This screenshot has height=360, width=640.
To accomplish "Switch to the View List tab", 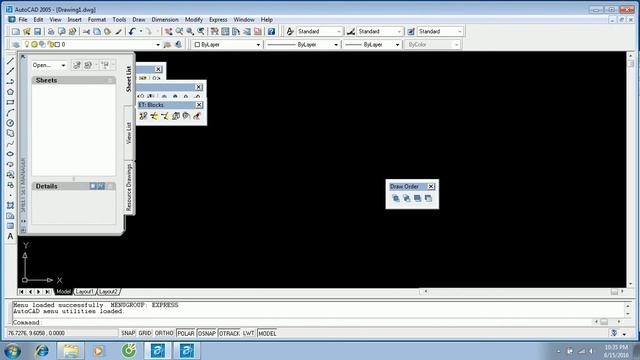I will tap(129, 133).
